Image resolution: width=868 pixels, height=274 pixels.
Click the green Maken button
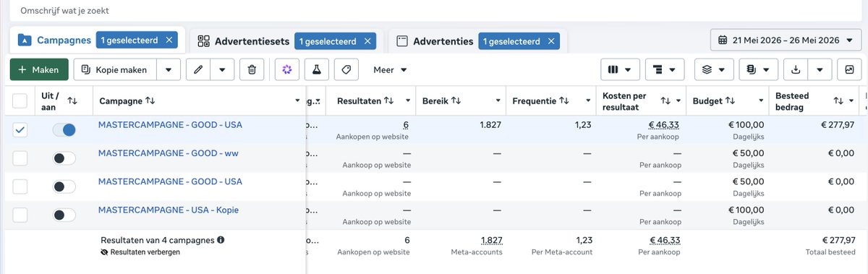39,70
